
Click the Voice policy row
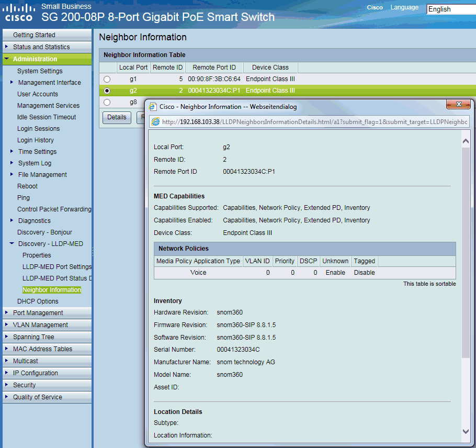tap(305, 273)
